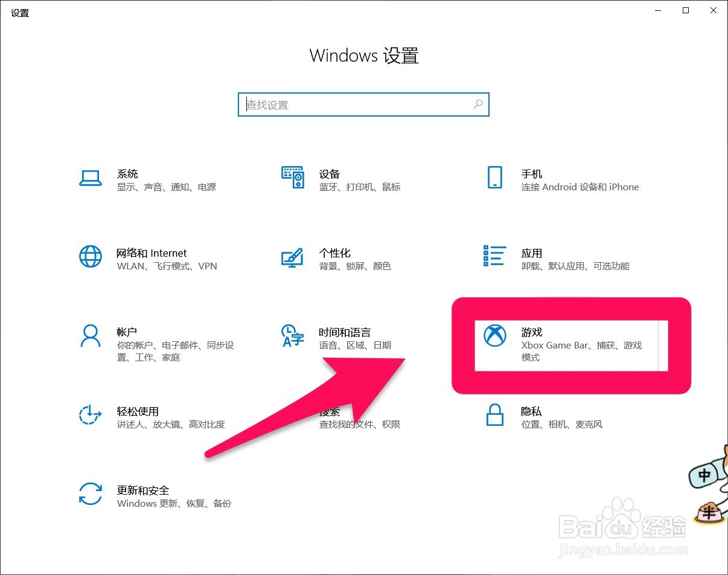The height and width of the screenshot is (575, 728).
Task: Select the 轻松使用 title
Action: [138, 411]
